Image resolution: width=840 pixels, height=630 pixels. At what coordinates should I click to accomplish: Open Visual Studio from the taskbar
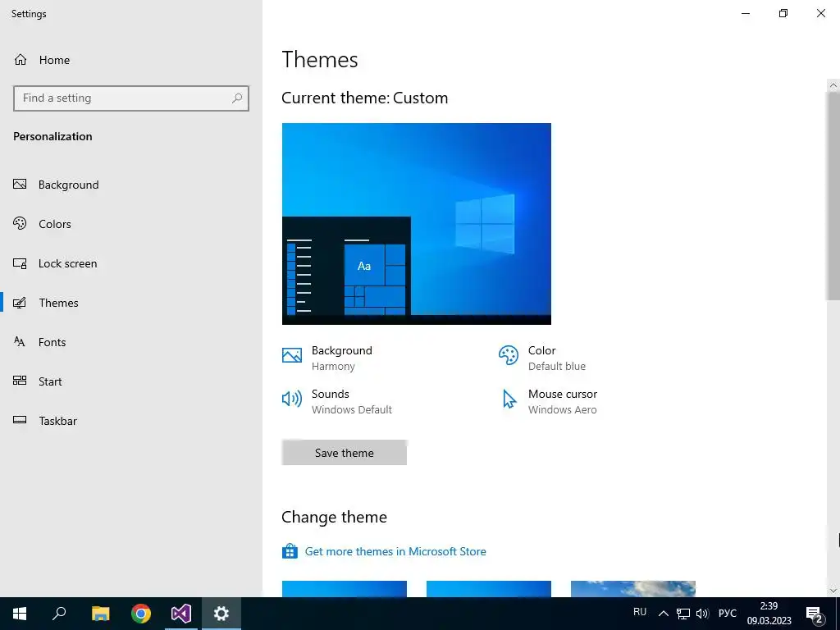click(181, 614)
